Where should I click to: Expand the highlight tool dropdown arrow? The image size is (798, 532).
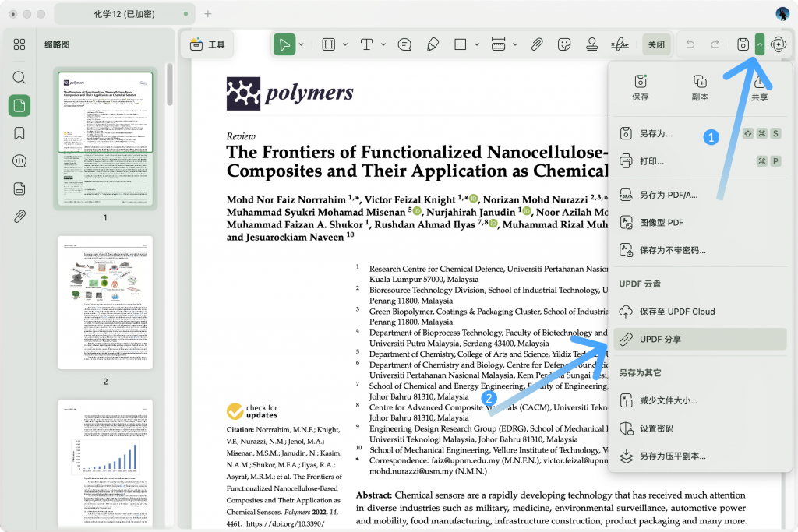pyautogui.click(x=345, y=44)
